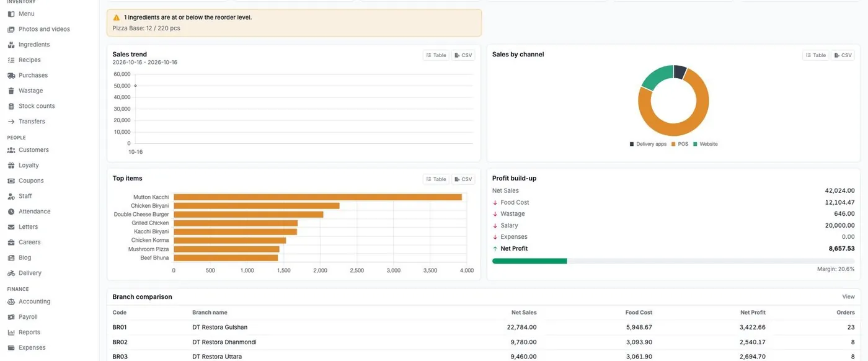Click the Ingredients sidebar icon
The height and width of the screenshot is (361, 868).
tap(11, 45)
